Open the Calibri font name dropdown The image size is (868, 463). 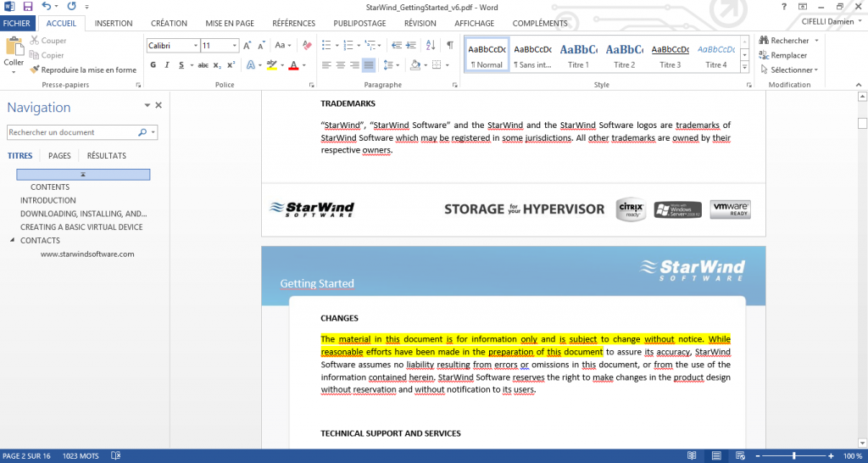[196, 46]
